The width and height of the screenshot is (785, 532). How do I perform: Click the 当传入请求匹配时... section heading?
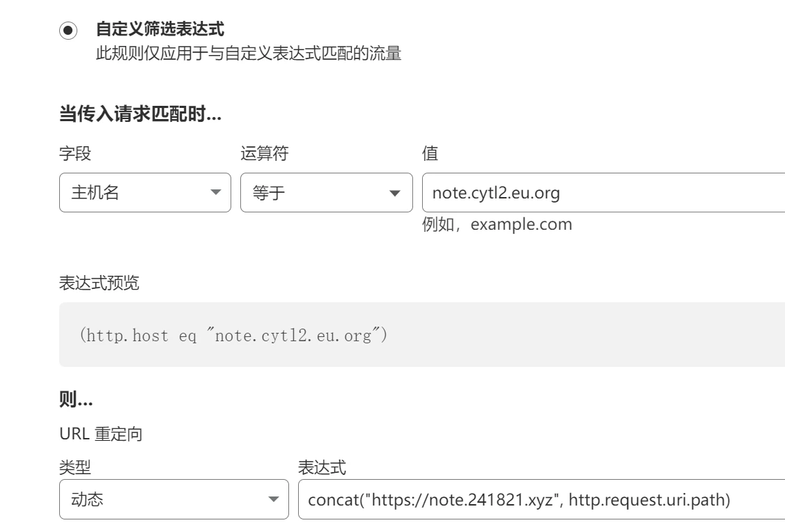(141, 116)
